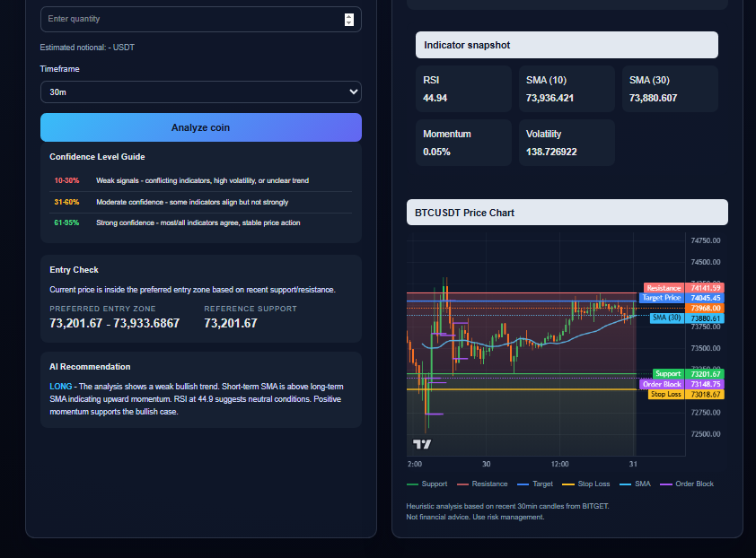
Task: Click the BTCUSDT Price Chart header
Action: click(x=567, y=213)
